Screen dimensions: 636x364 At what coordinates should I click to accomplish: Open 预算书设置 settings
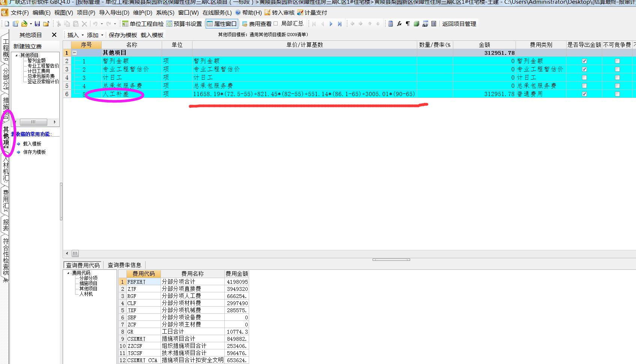tap(184, 24)
